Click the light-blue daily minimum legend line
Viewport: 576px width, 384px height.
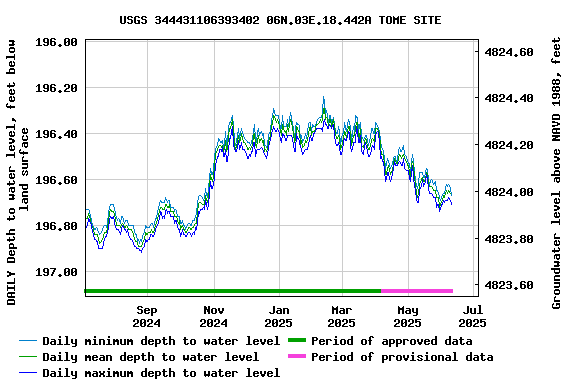28,341
